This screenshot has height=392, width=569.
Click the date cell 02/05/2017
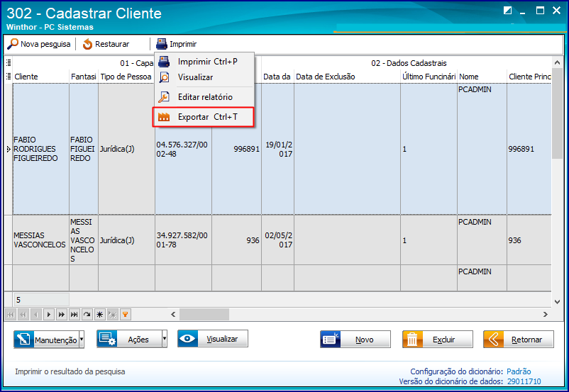pyautogui.click(x=277, y=240)
